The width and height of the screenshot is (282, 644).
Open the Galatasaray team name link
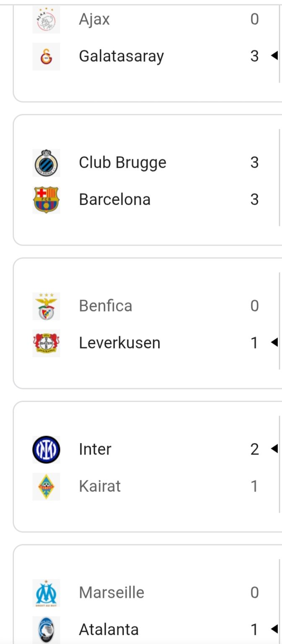click(121, 56)
